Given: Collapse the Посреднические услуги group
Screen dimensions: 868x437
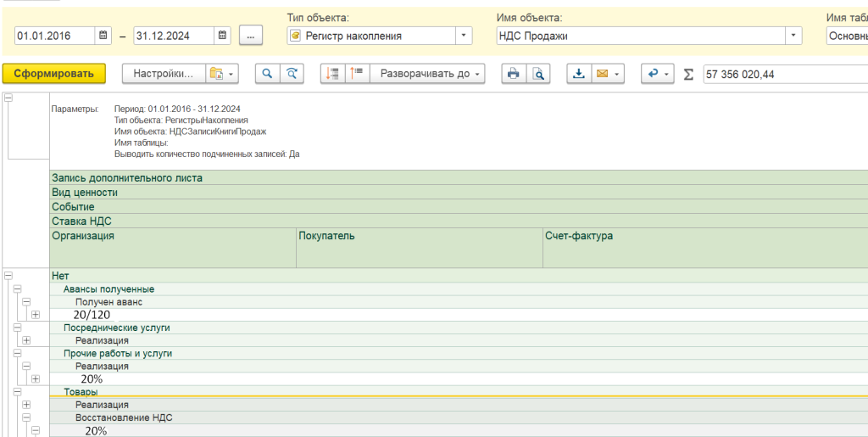Looking at the screenshot, I should (x=17, y=328).
